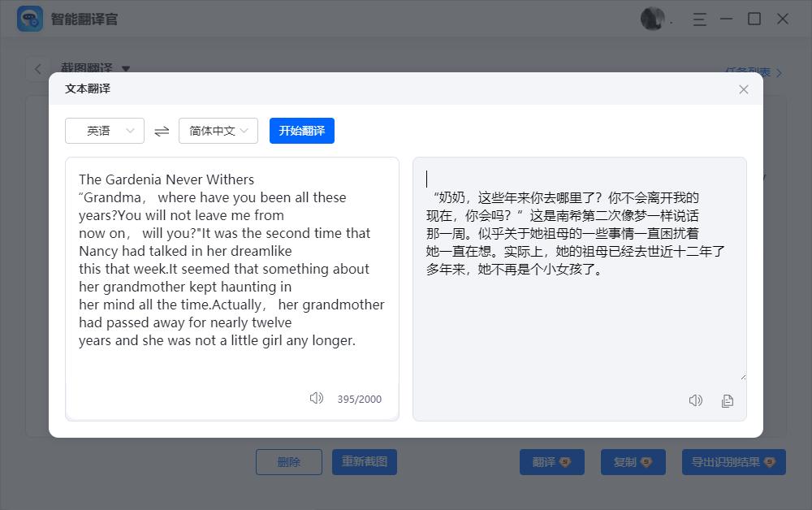The image size is (812, 510).
Task: Close the 文本翻译 dialog
Action: click(x=743, y=89)
